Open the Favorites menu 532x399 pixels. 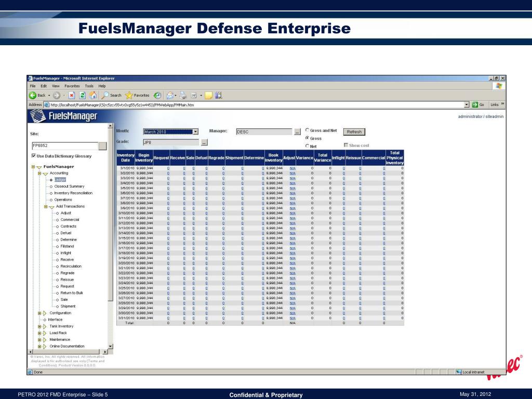[72, 86]
